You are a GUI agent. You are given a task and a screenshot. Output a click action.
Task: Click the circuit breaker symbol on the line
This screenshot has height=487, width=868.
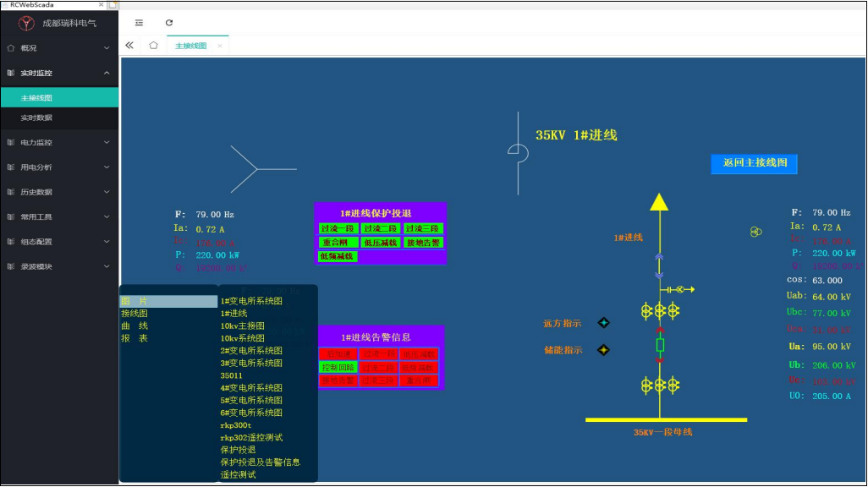(x=660, y=345)
